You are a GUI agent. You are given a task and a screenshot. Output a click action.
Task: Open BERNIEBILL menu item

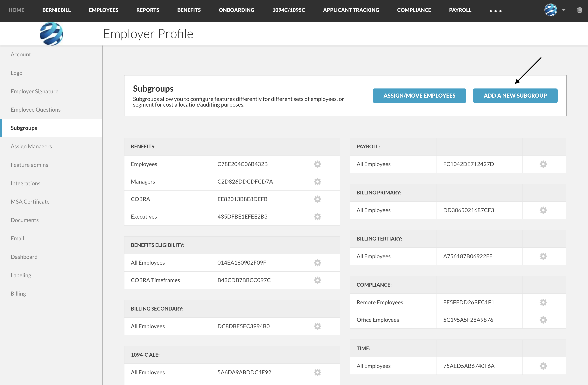pyautogui.click(x=57, y=10)
